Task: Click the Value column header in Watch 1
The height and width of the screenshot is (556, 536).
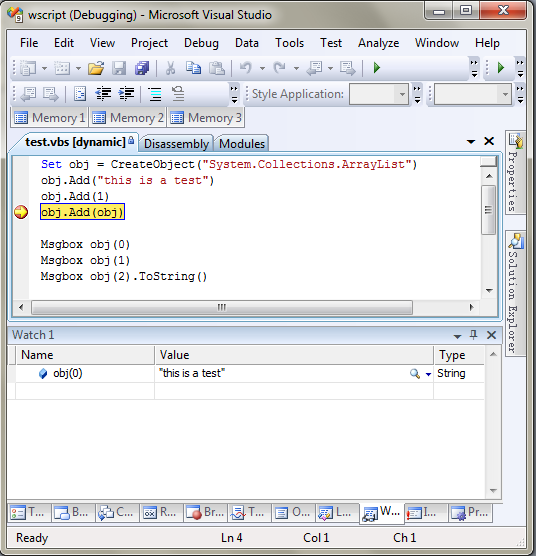Action: (x=294, y=355)
